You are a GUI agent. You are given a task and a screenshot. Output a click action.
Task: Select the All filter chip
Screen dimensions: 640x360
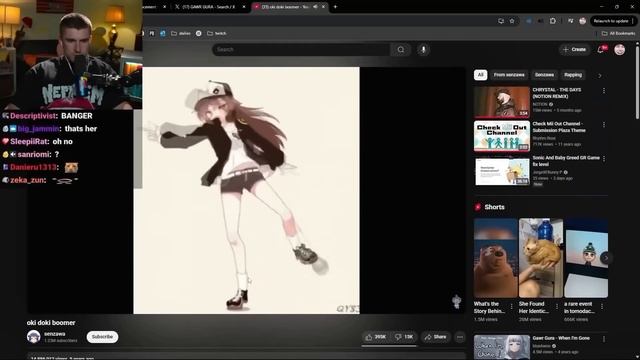480,75
